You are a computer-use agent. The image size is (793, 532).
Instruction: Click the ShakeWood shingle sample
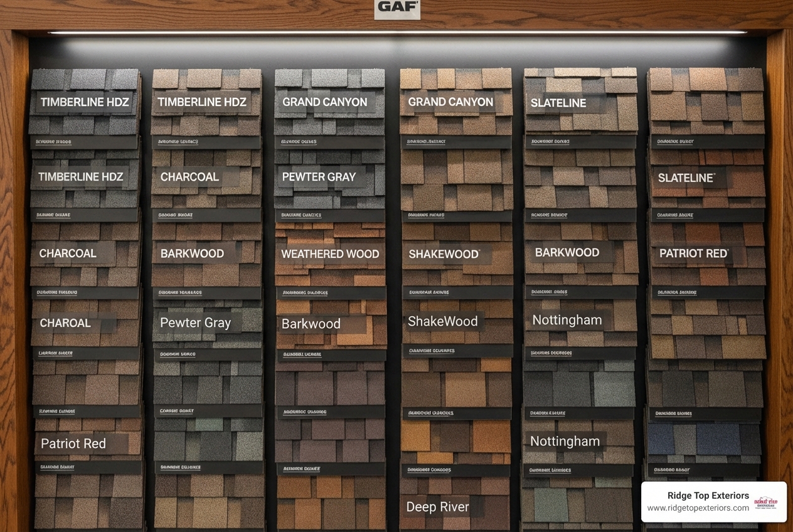click(x=443, y=321)
